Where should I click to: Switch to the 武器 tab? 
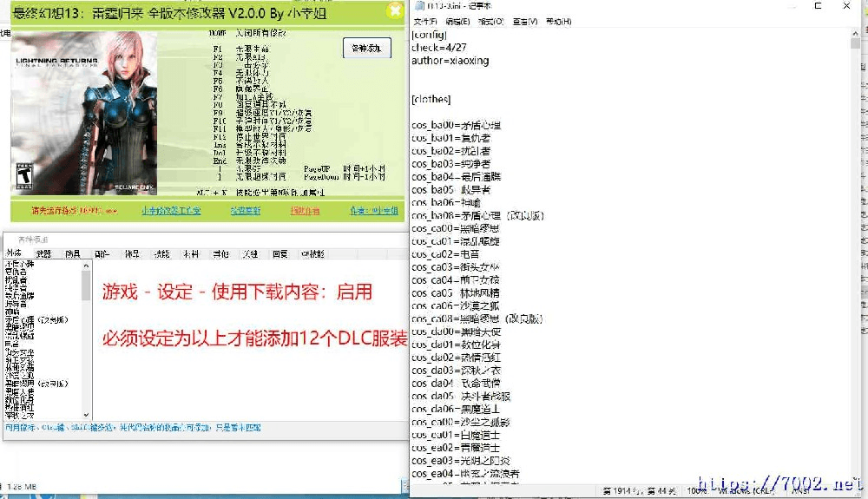pyautogui.click(x=43, y=254)
